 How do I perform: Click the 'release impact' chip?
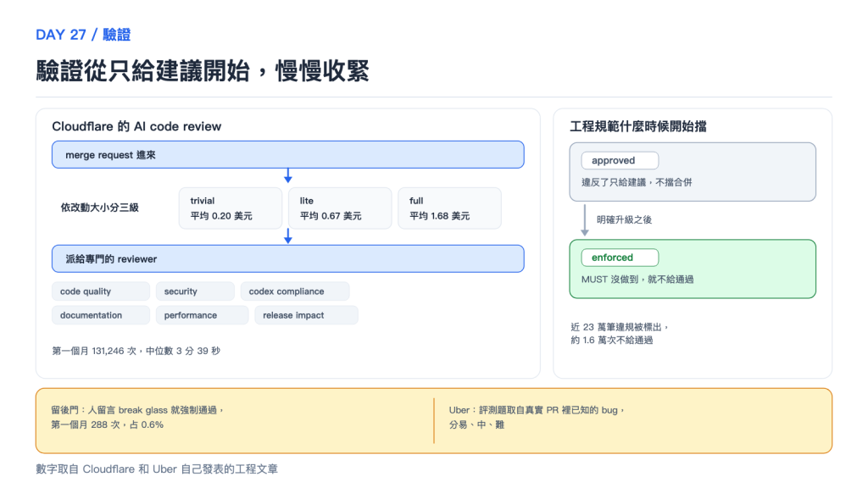(x=306, y=315)
